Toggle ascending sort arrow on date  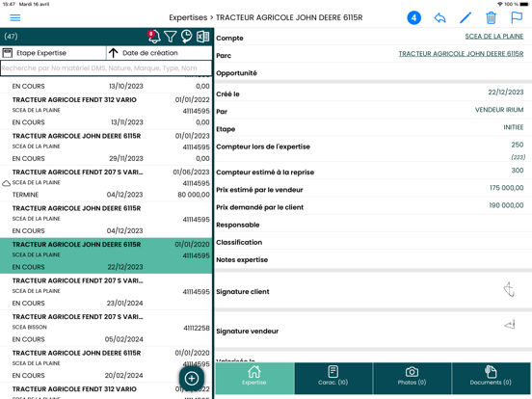pyautogui.click(x=114, y=53)
